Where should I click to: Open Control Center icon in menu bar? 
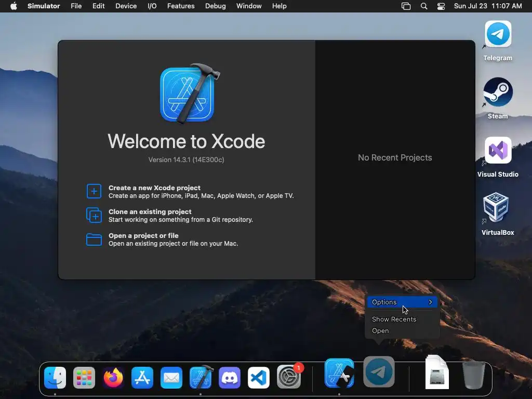(441, 6)
